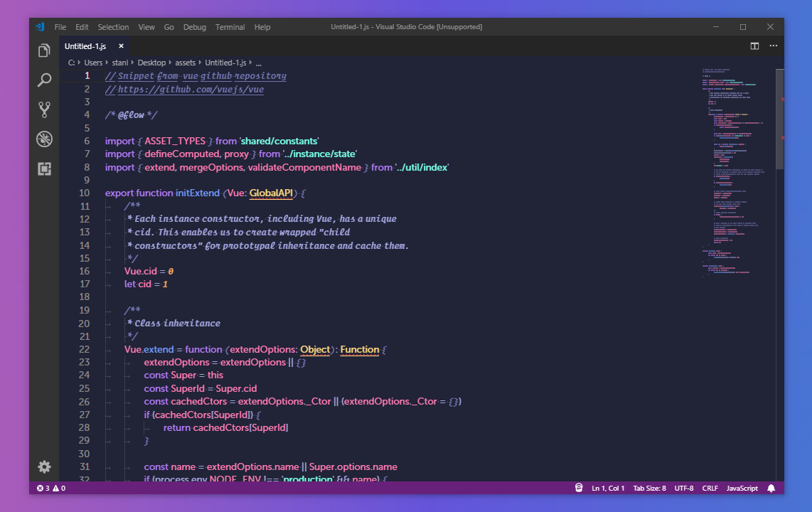Click mergeOptions in the import line

(211, 167)
